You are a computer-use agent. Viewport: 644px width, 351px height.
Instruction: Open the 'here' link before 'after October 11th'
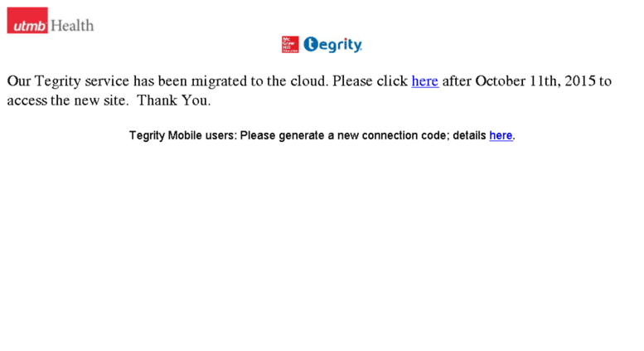tap(425, 81)
